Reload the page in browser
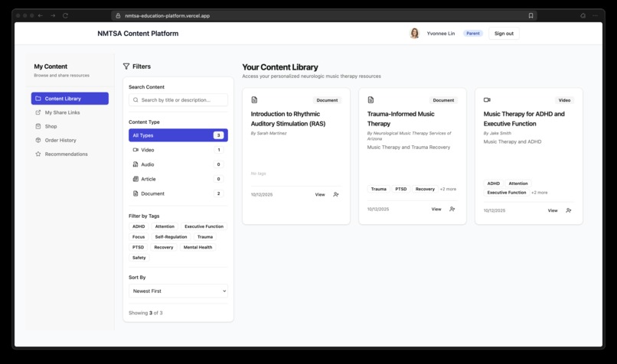617x364 pixels. point(65,16)
